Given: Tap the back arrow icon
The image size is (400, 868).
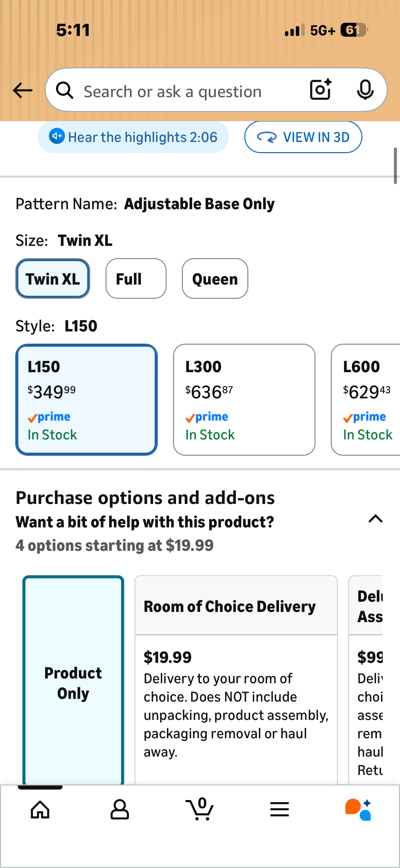Looking at the screenshot, I should pos(22,90).
